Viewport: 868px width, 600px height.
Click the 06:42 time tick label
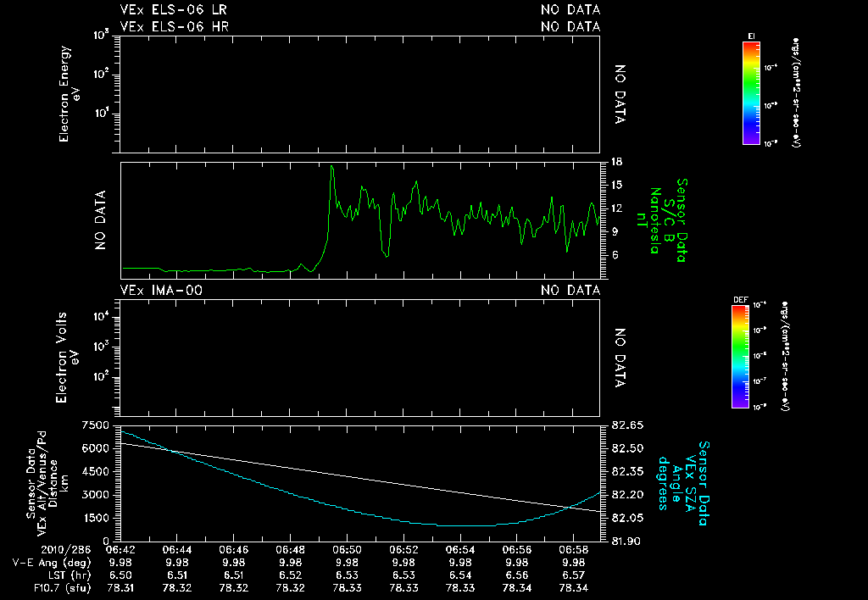point(120,550)
